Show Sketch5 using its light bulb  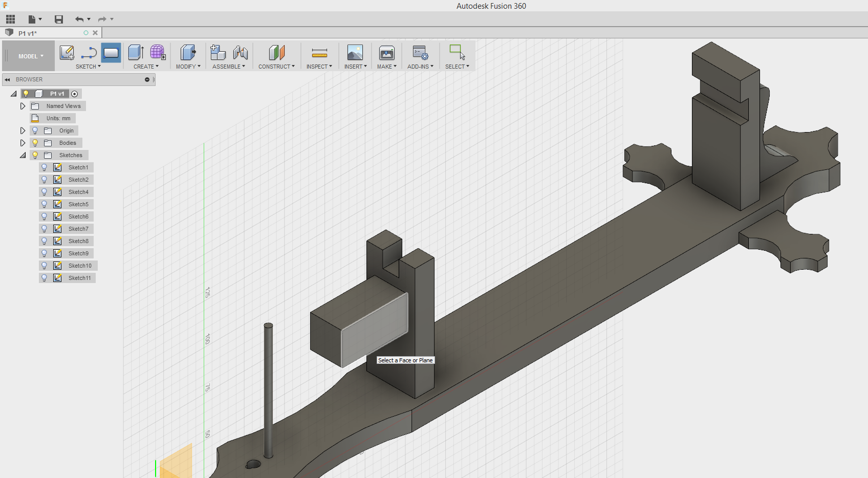(x=44, y=204)
